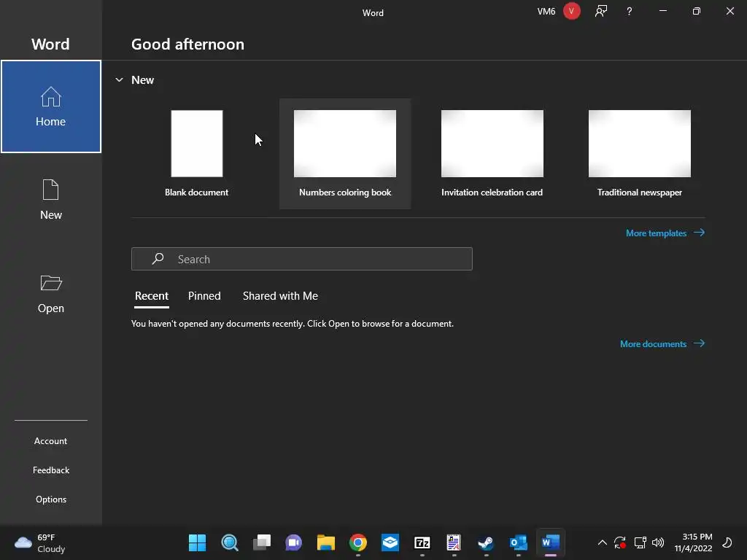Open Task View on the taskbar

point(262,542)
